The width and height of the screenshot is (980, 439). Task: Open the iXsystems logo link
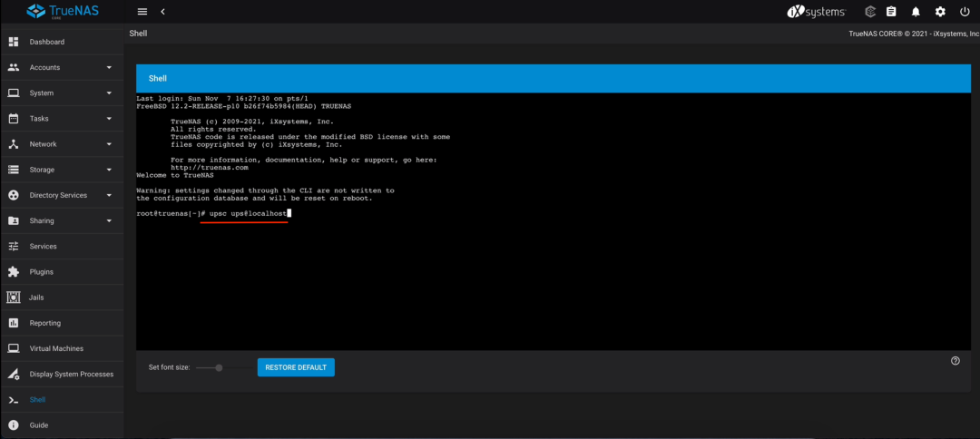point(817,12)
